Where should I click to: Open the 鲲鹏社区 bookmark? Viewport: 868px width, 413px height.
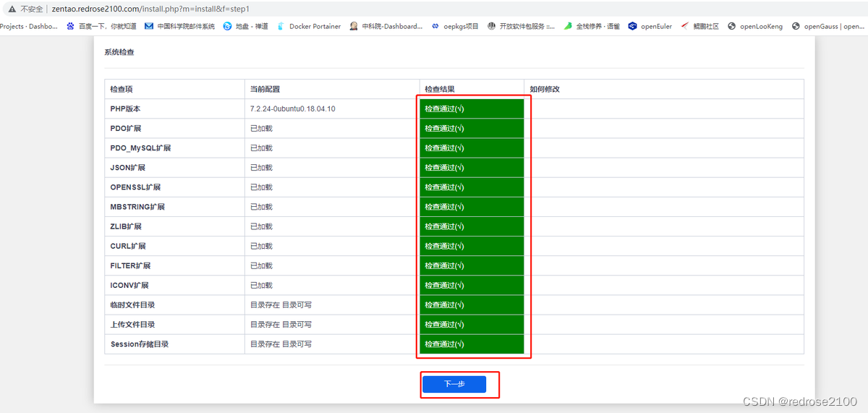click(x=699, y=26)
